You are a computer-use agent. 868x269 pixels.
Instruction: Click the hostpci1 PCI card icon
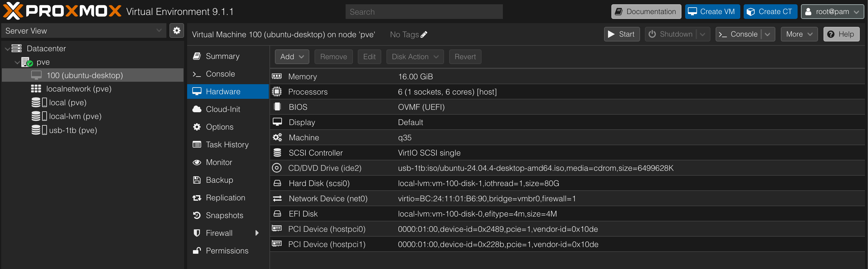(277, 244)
